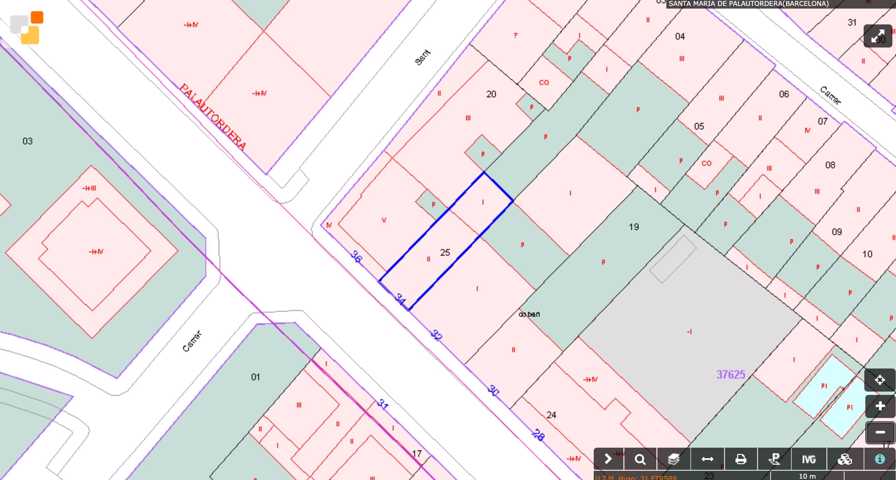This screenshot has height=480, width=896.
Task: Click the parcel query P icon
Action: click(x=775, y=459)
